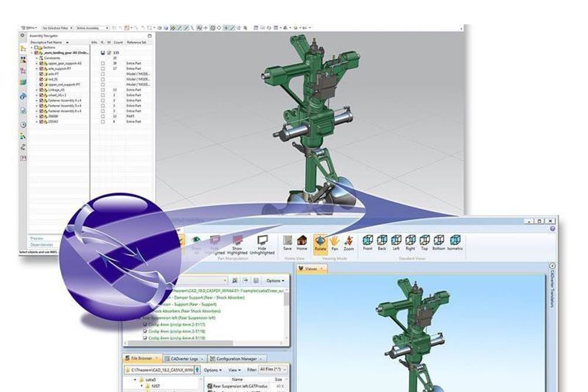Open the All Files filter combo box
This screenshot has width=588, height=392.
273,370
